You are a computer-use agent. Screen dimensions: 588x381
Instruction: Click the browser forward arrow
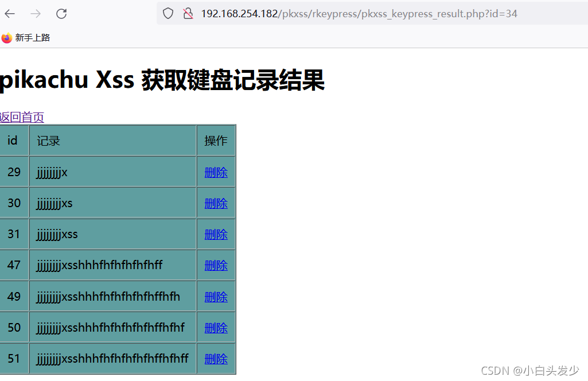click(36, 14)
